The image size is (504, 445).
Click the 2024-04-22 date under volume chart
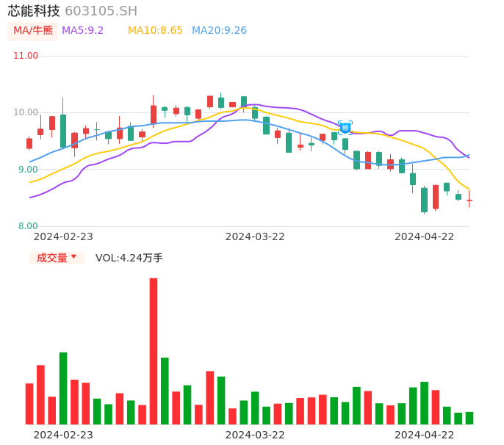pos(424,435)
